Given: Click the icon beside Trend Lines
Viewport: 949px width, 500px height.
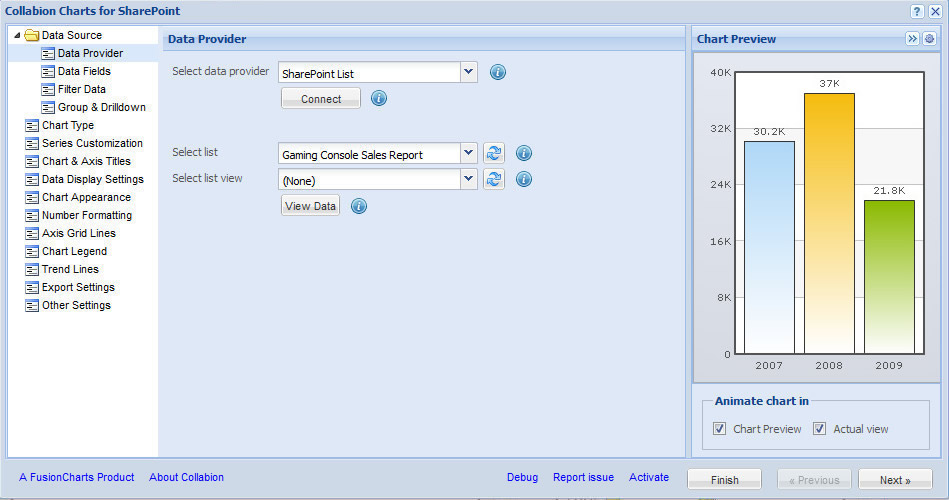Looking at the screenshot, I should point(32,270).
